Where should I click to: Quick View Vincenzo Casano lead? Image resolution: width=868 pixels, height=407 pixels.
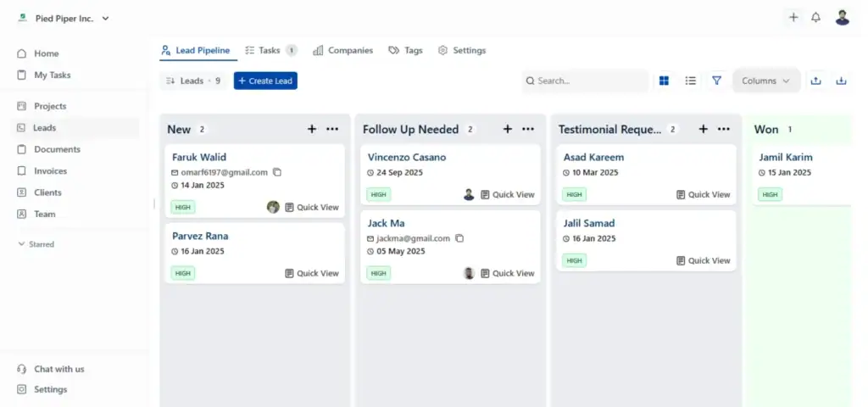pos(508,194)
